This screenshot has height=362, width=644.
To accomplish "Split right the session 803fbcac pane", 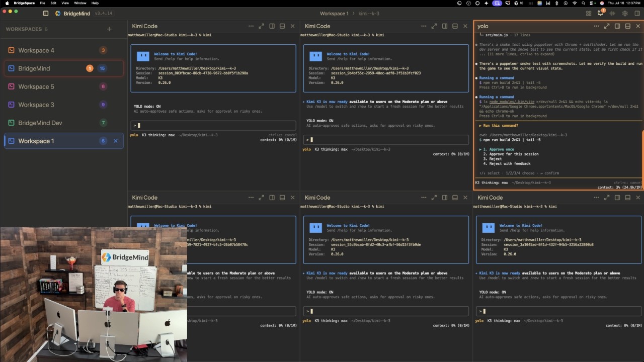I will click(x=272, y=26).
